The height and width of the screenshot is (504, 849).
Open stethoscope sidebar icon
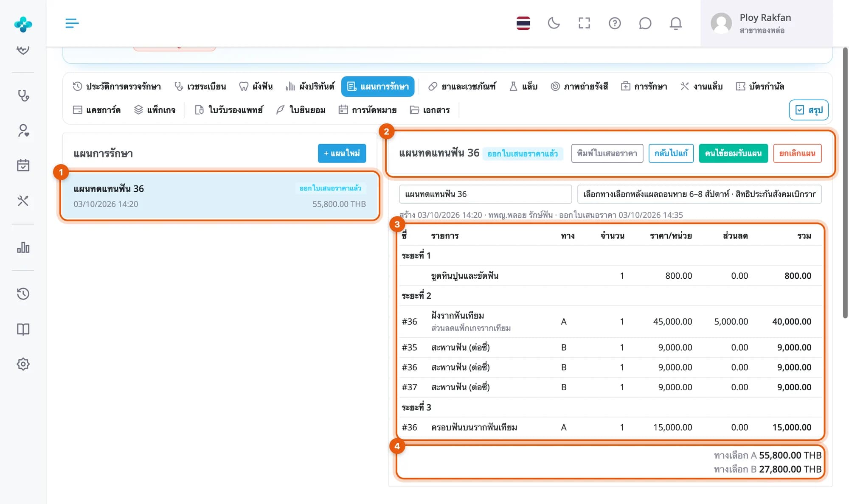click(23, 95)
